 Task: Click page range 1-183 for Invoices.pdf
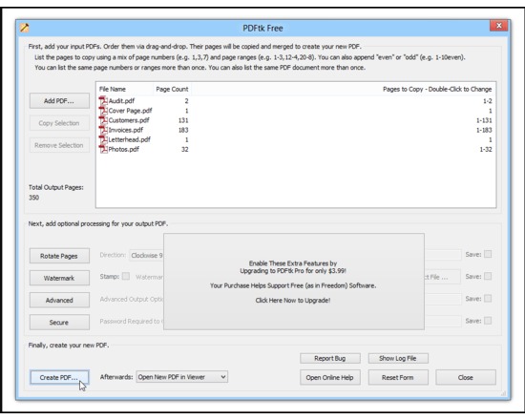(484, 130)
